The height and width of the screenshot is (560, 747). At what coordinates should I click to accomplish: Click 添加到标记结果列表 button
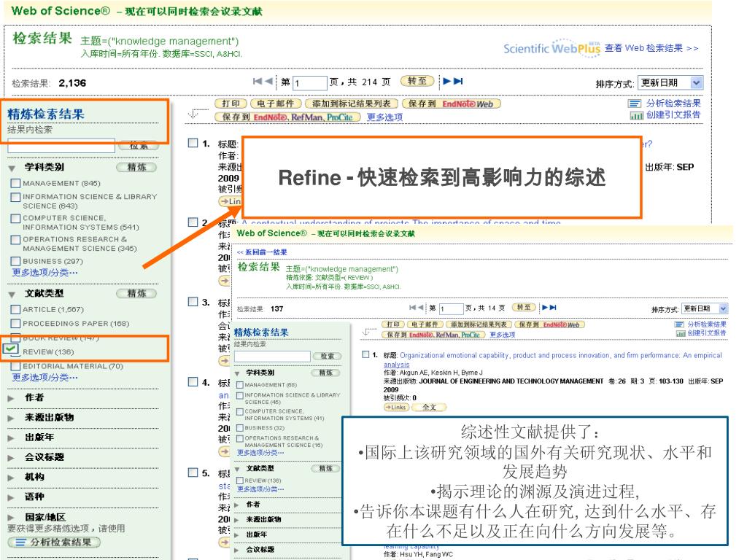pos(352,104)
